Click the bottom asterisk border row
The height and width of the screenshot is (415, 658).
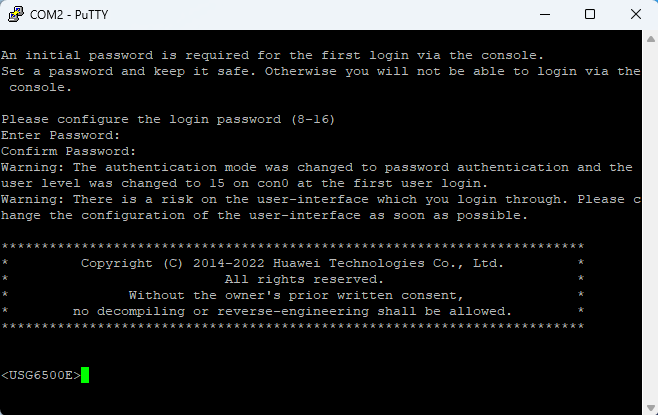[292, 326]
